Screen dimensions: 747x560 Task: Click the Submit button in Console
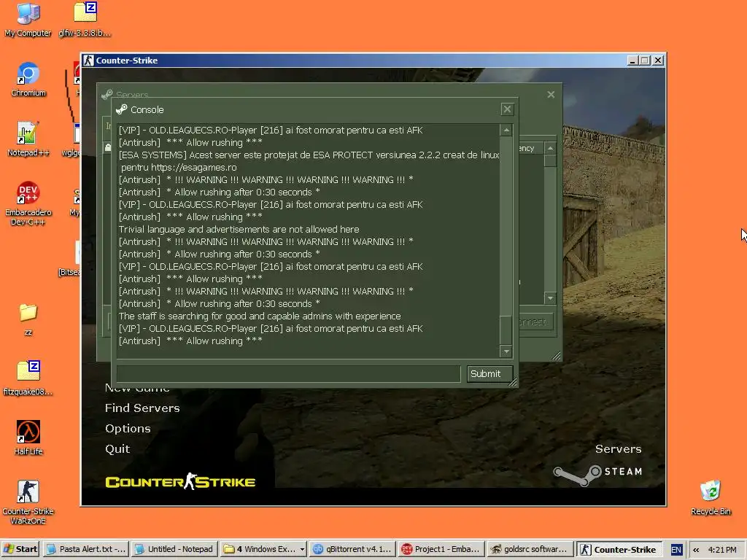point(489,374)
